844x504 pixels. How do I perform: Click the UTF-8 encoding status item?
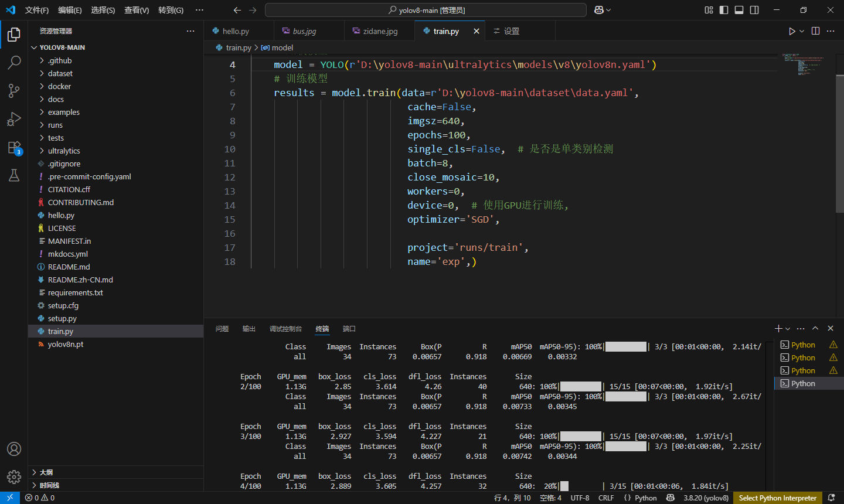click(580, 498)
